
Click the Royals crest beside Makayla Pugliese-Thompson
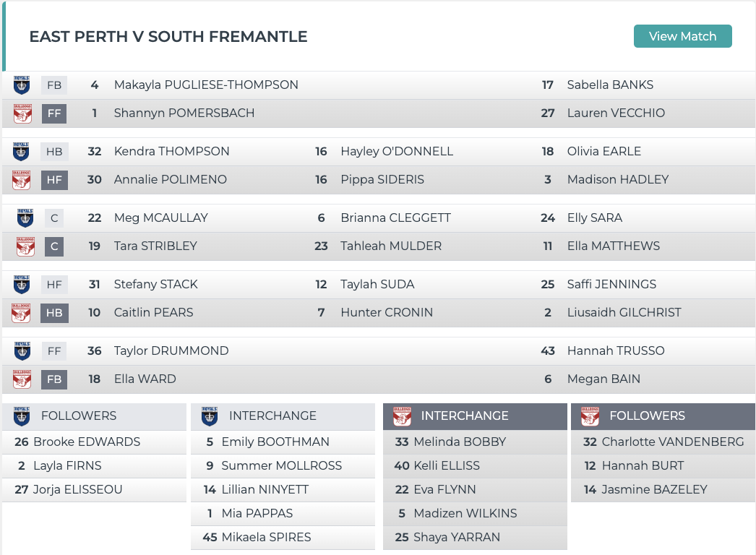[22, 85]
